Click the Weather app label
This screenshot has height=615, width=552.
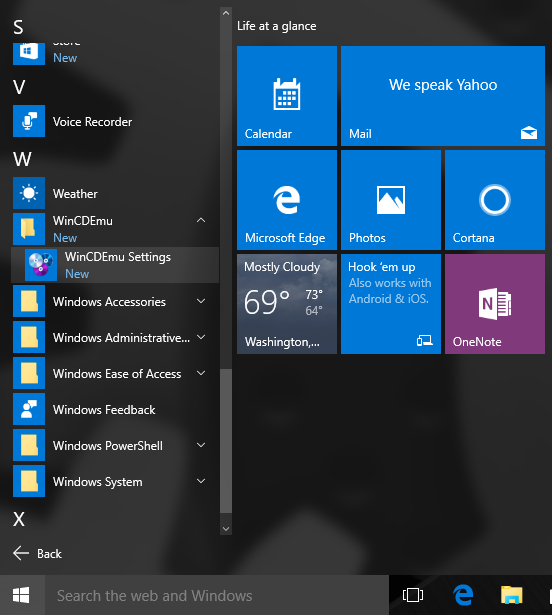(75, 194)
